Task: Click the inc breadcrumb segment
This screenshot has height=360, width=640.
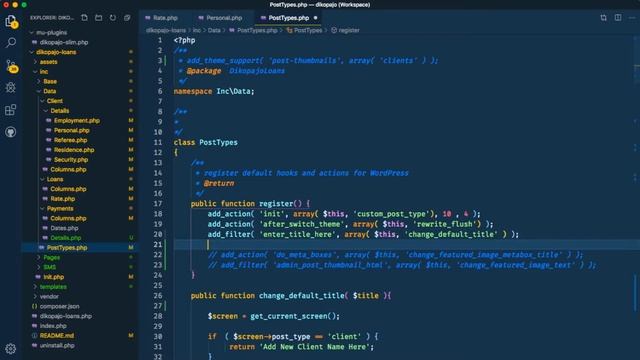Action: [197, 30]
